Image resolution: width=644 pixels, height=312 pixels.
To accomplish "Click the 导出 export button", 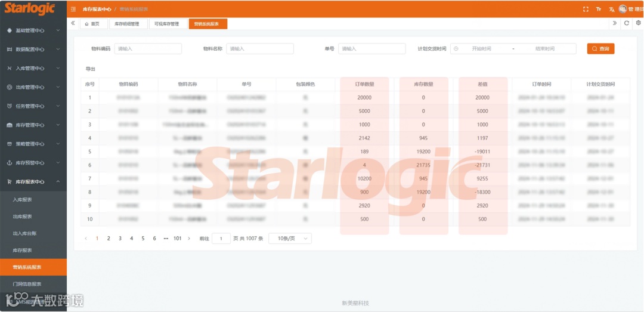I will (91, 69).
